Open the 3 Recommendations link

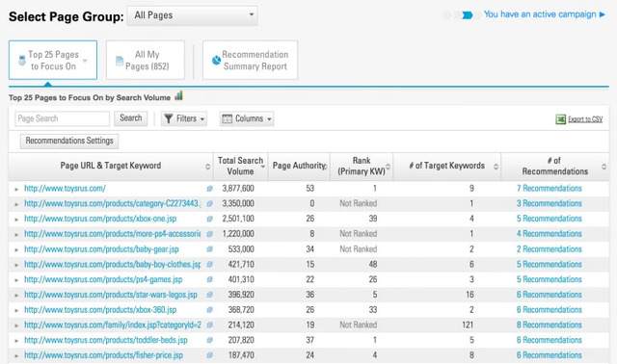(x=549, y=203)
